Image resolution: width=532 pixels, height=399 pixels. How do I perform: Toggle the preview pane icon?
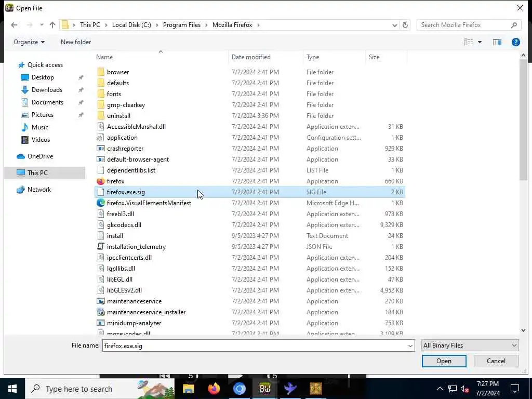pyautogui.click(x=497, y=42)
